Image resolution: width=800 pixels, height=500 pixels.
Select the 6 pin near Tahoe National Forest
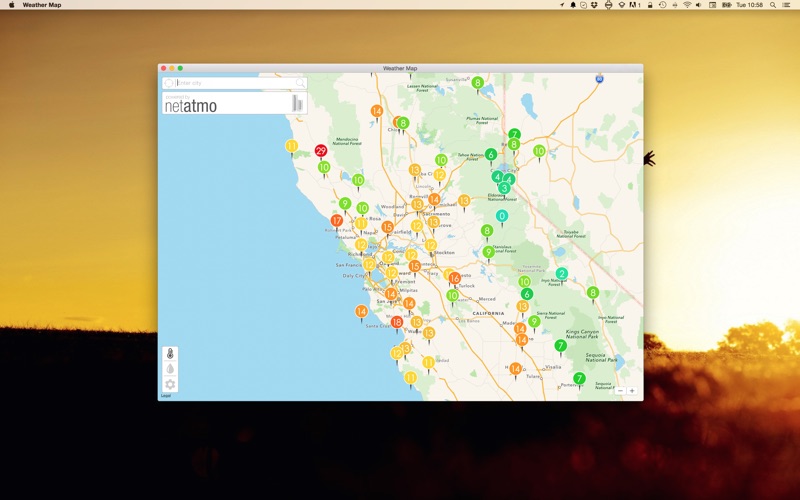(x=491, y=155)
